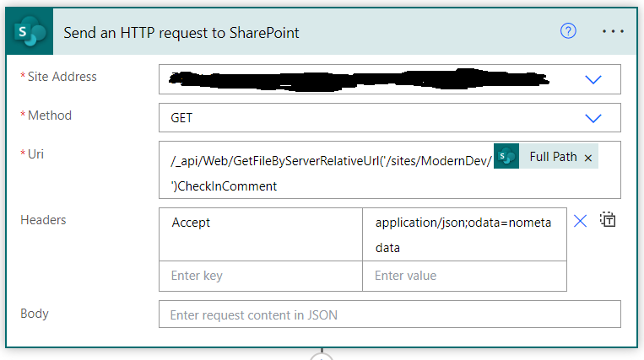Click the SharePoint connector icon in header

31,32
